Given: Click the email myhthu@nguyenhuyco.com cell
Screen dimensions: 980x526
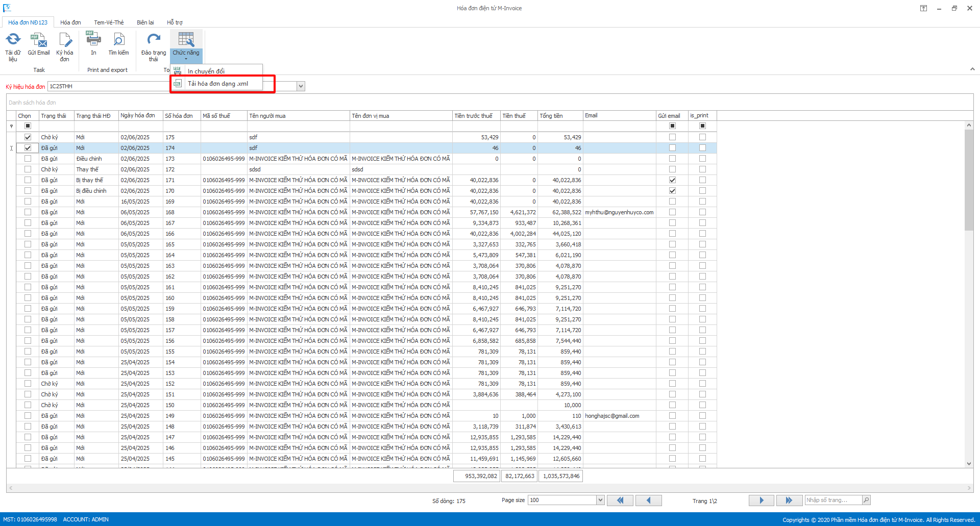Looking at the screenshot, I should [x=619, y=212].
